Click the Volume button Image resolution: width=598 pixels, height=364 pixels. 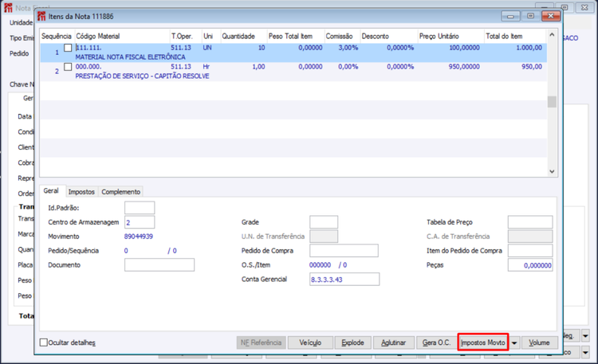[x=539, y=342]
